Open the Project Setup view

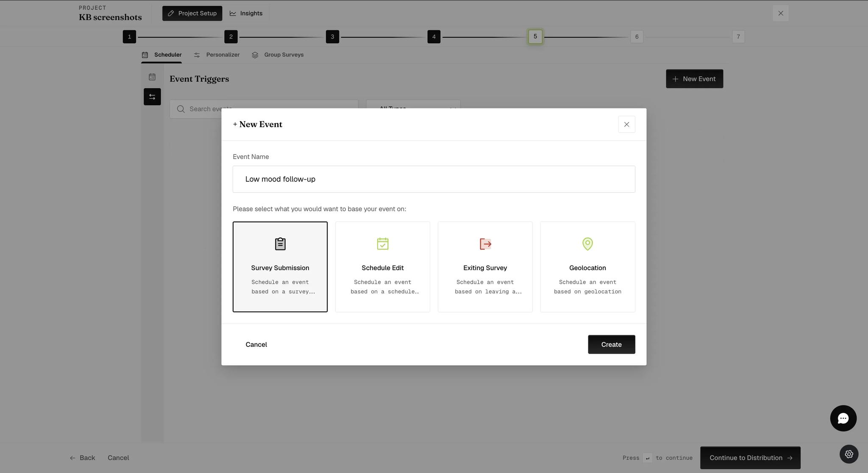[192, 13]
